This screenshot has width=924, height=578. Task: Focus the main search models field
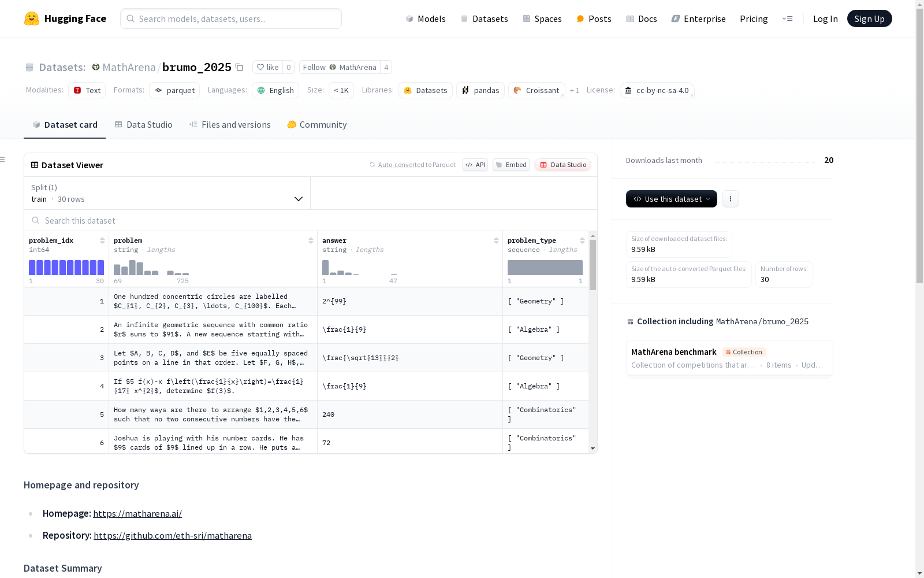[231, 18]
